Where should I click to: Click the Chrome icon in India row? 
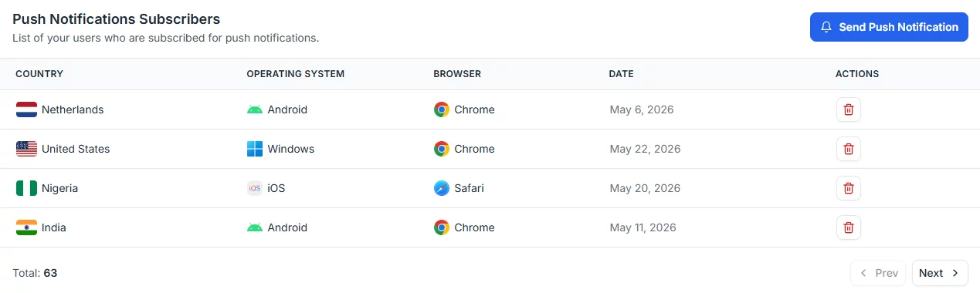pos(441,227)
